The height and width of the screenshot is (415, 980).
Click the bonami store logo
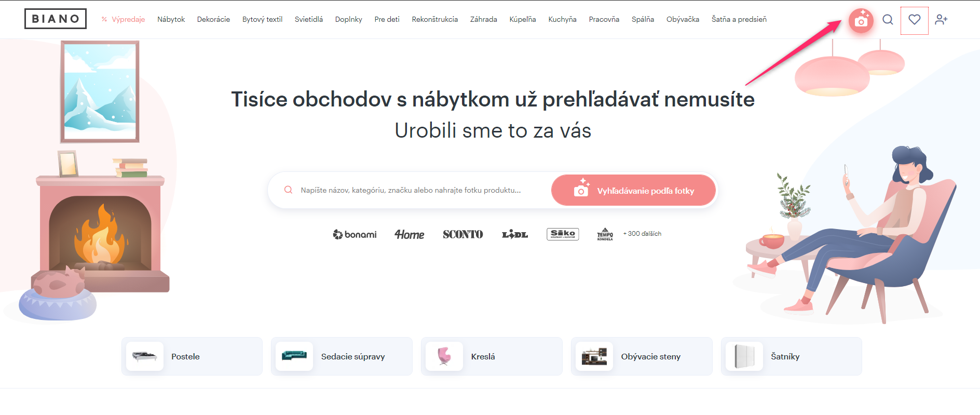click(x=355, y=234)
